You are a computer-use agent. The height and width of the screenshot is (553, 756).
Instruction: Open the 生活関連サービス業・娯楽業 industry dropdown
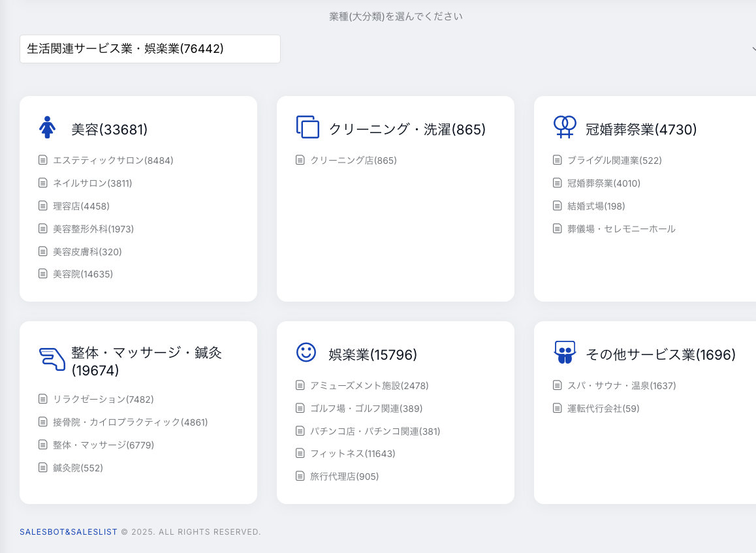pos(150,49)
